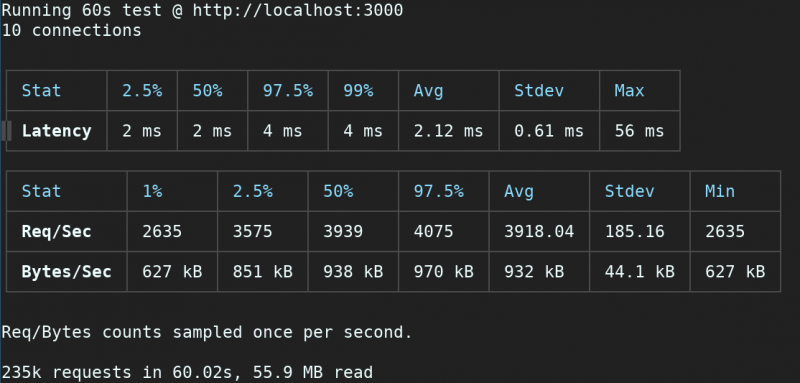Click the Max column header

629,91
